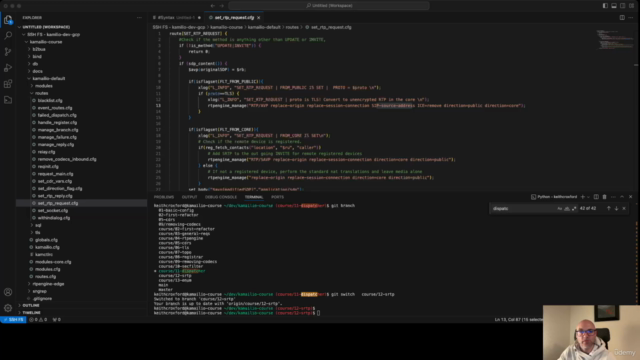Toggle match case in terminal find

[560, 209]
